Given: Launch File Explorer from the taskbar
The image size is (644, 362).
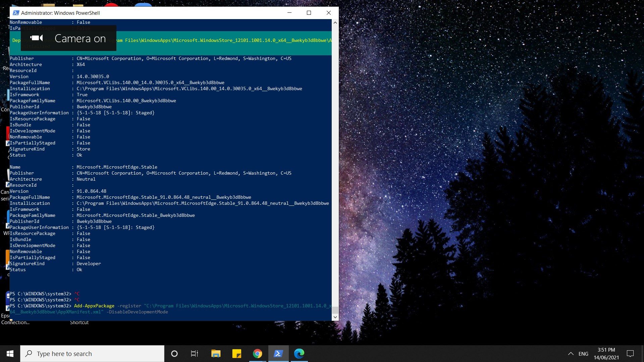Looking at the screenshot, I should [216, 354].
